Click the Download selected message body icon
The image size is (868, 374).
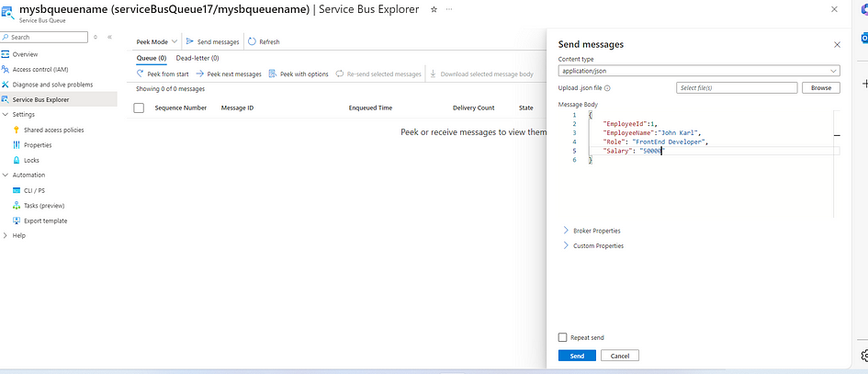point(433,74)
